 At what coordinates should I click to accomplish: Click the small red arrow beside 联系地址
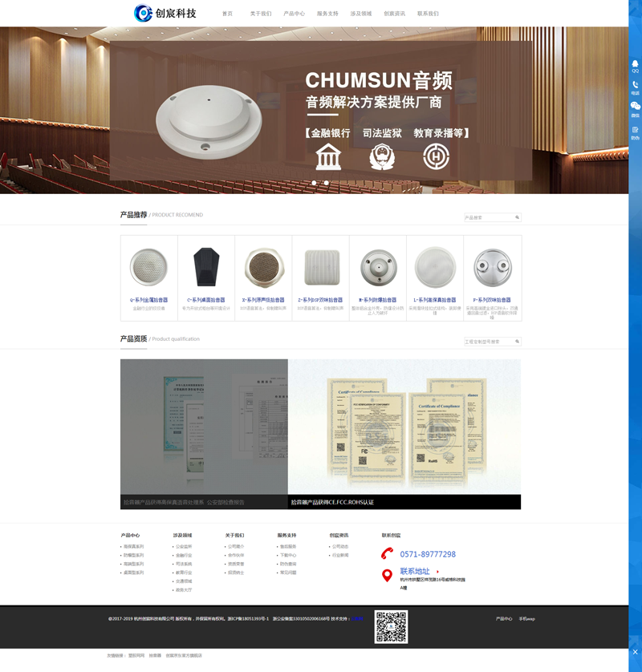coord(437,572)
